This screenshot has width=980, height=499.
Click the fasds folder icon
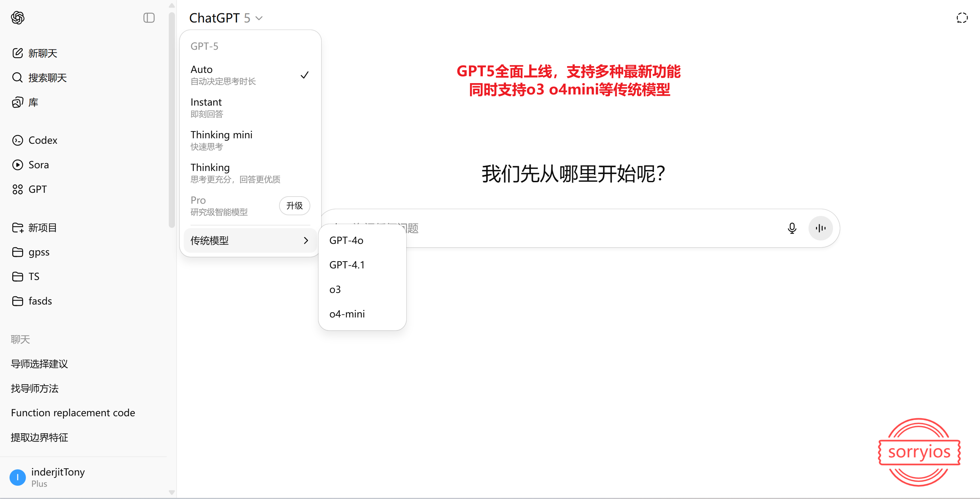17,301
